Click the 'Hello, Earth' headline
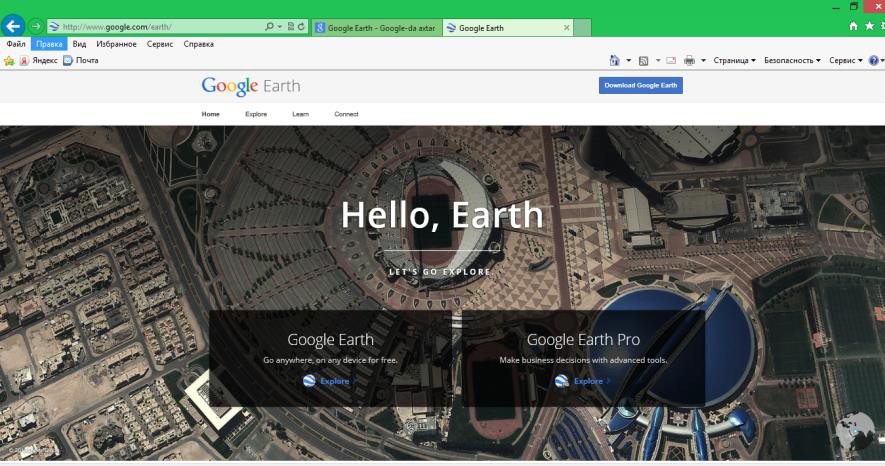This screenshot has width=885, height=466. click(442, 215)
